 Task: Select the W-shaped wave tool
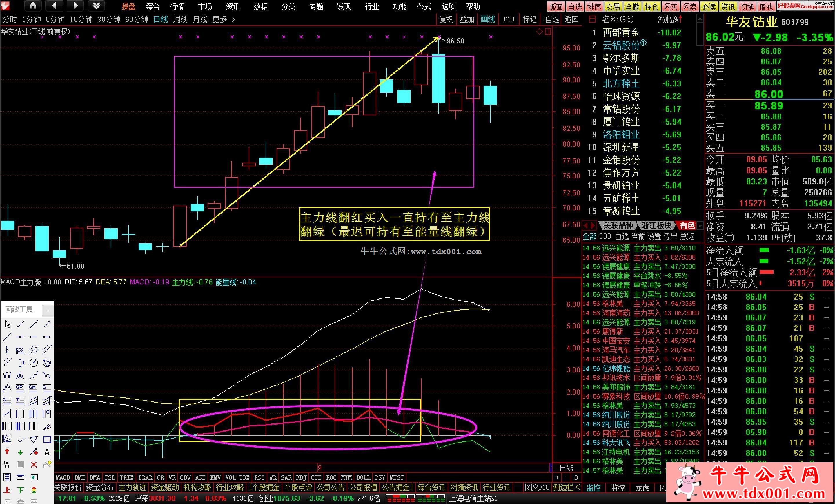click(x=7, y=376)
